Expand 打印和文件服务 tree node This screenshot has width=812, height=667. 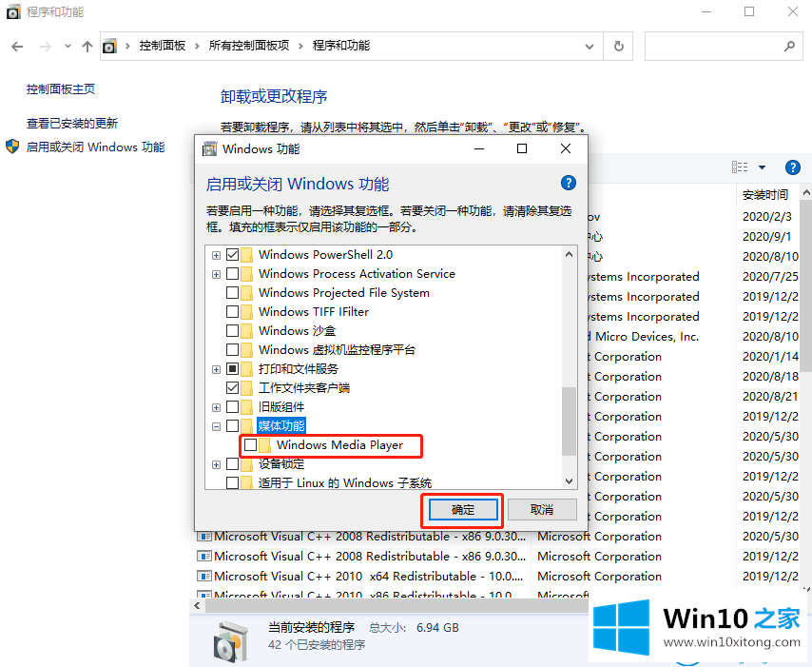[x=216, y=369]
